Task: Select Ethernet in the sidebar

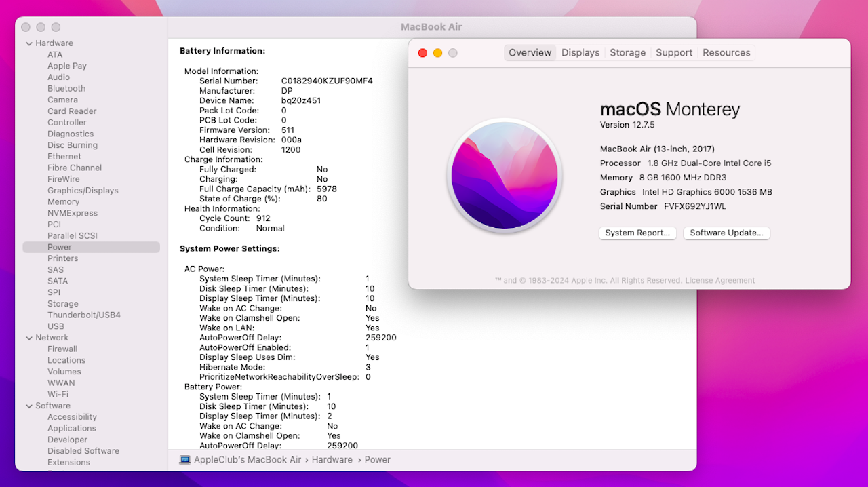Action: coord(64,157)
